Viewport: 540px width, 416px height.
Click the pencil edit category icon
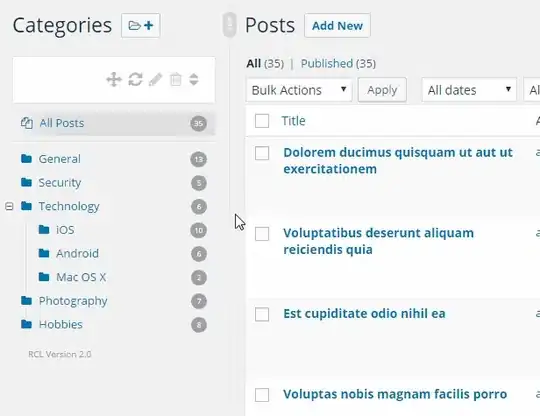tap(155, 80)
